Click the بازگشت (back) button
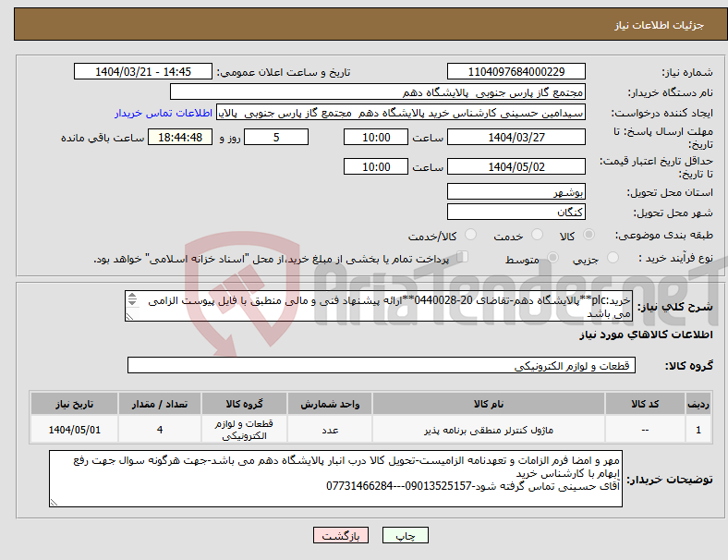Screen dimensions: 728x560 pos(340,535)
